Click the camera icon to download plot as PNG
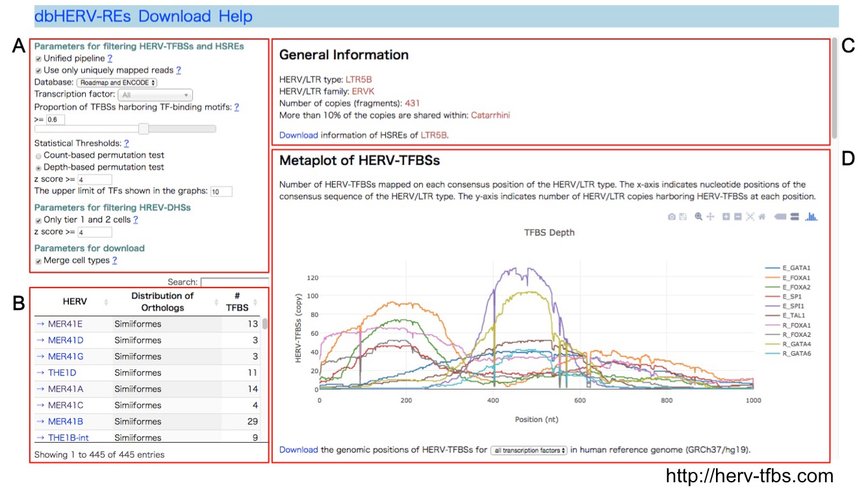 point(672,217)
